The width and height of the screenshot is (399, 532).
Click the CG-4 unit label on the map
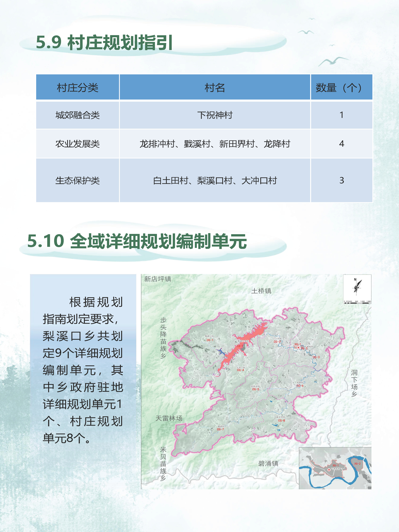[241, 370]
